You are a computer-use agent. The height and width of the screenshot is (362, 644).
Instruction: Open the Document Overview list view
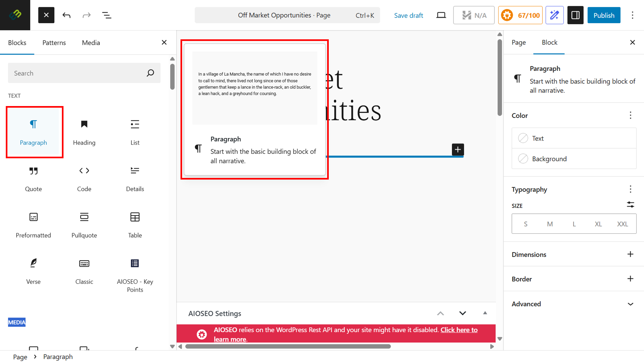[x=107, y=15]
